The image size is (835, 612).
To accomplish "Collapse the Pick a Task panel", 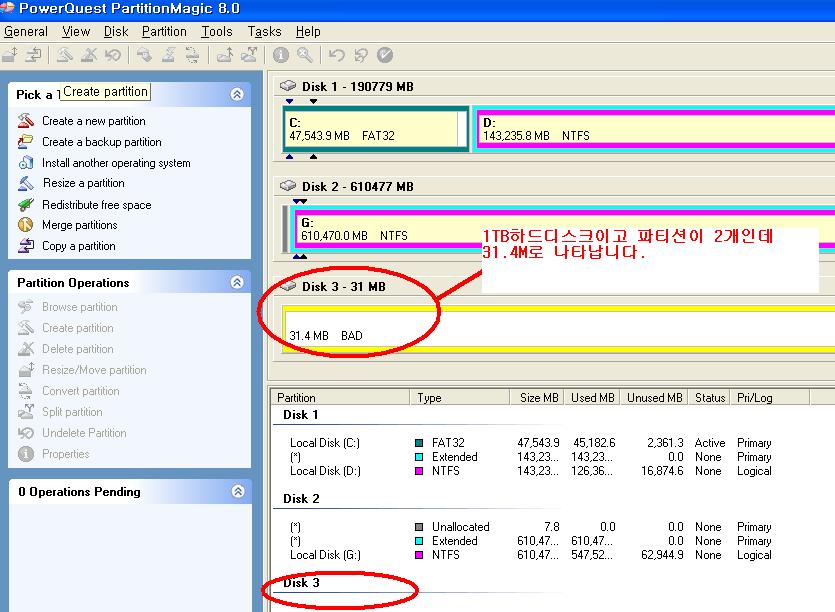I will tap(237, 94).
